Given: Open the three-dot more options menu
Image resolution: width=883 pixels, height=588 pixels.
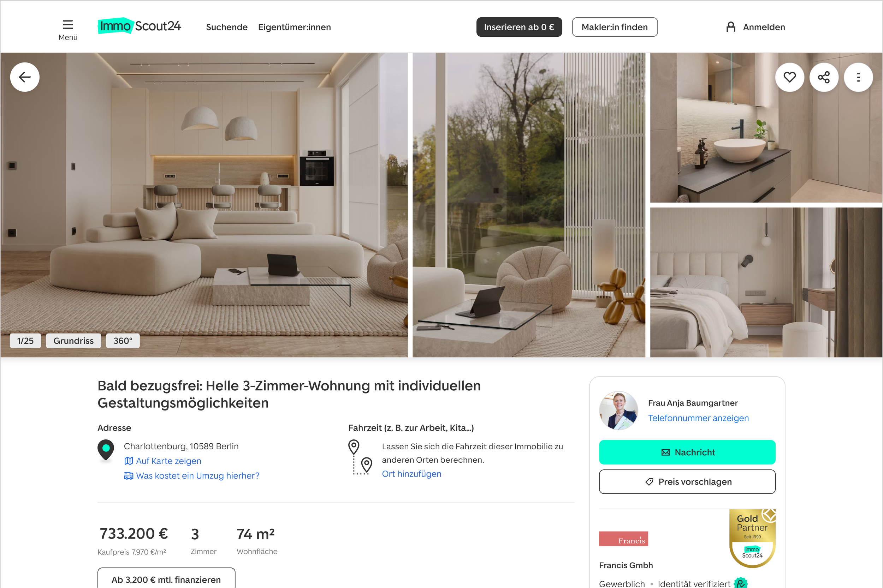Looking at the screenshot, I should [x=858, y=77].
